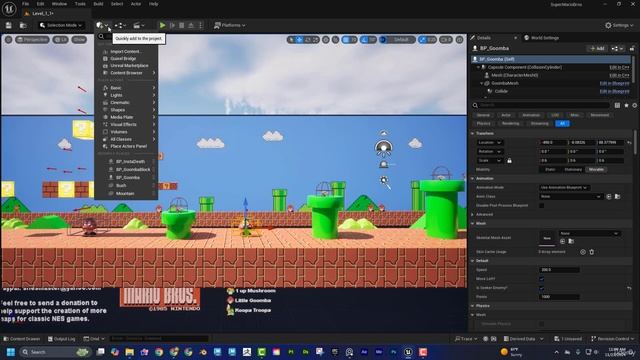The width and height of the screenshot is (640, 360).
Task: Open the Content Drawer
Action: pyautogui.click(x=22, y=339)
